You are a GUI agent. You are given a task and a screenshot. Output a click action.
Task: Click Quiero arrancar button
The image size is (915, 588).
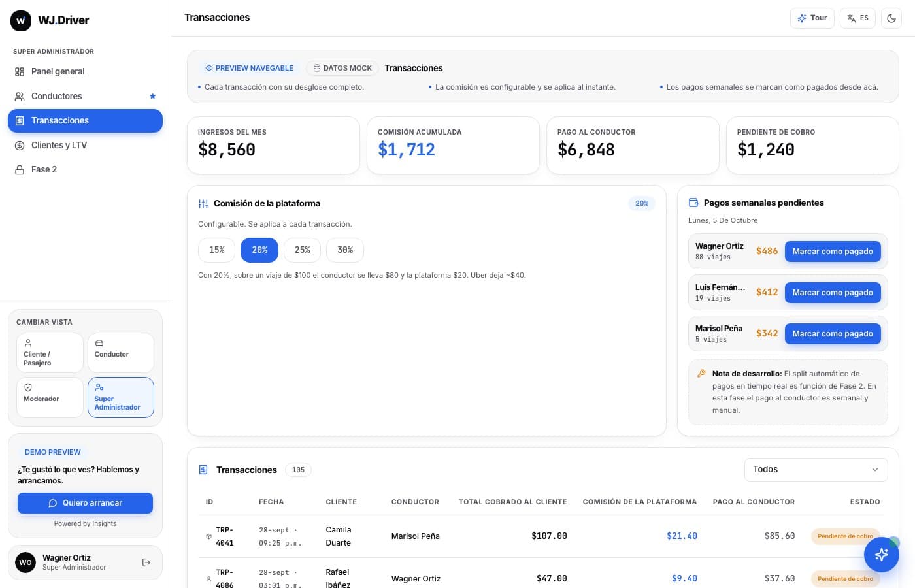tap(85, 503)
